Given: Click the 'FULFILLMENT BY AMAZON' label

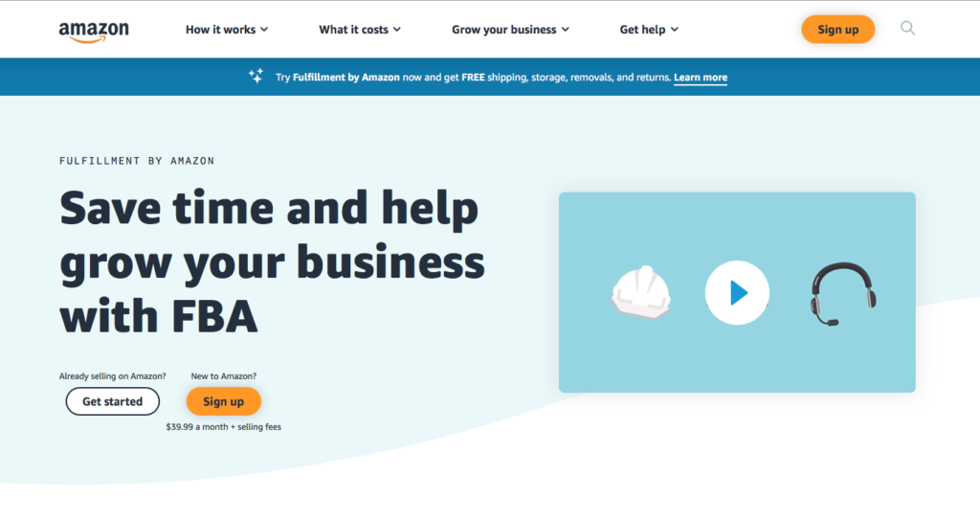Looking at the screenshot, I should pos(137,161).
